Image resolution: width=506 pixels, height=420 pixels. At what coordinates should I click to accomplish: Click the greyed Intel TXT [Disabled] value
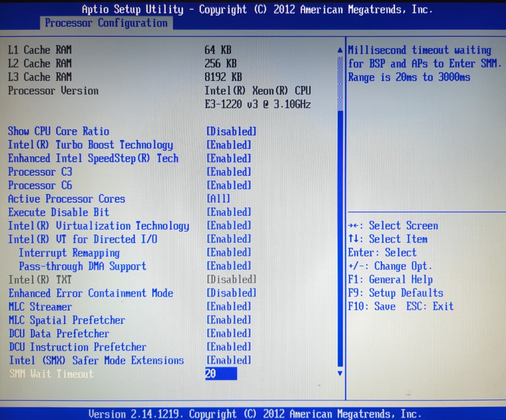click(231, 280)
